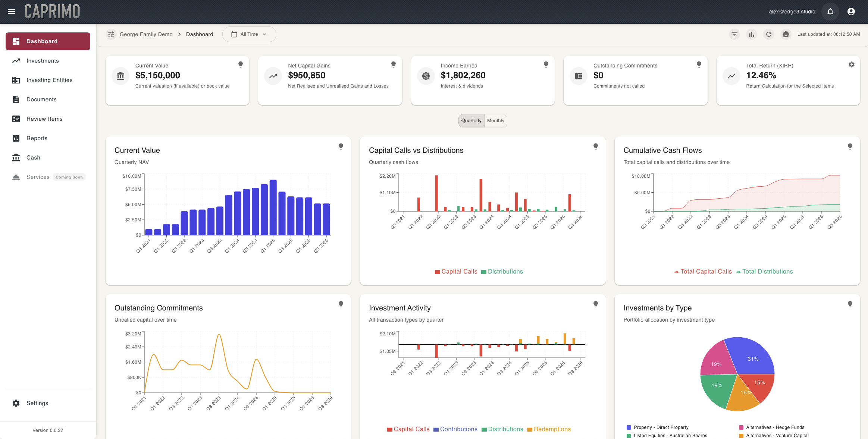
Task: Select the Quarterly toggle option
Action: 471,120
